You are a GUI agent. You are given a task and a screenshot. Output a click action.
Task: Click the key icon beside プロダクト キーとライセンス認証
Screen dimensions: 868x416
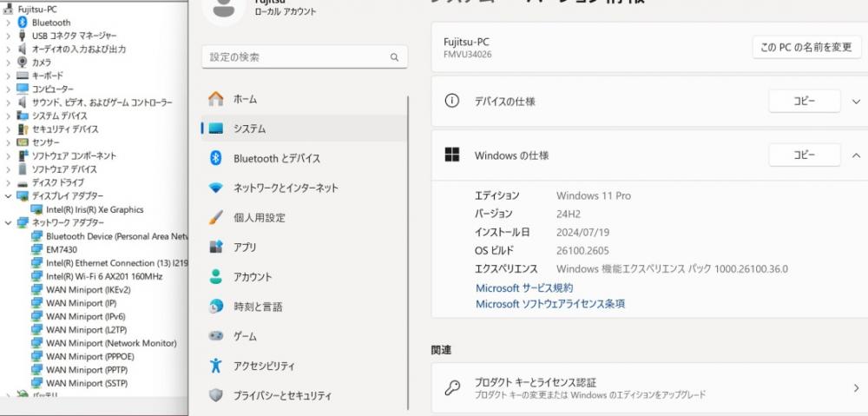coord(452,387)
